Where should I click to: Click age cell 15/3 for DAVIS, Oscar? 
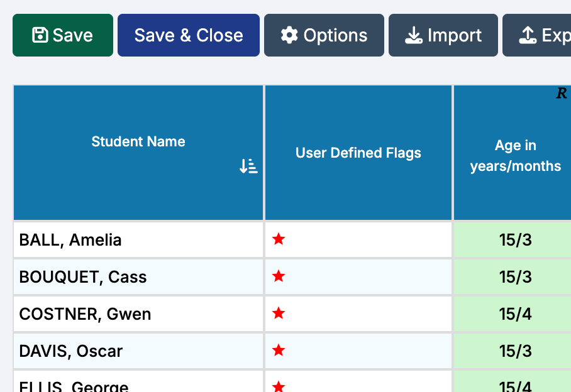click(513, 351)
